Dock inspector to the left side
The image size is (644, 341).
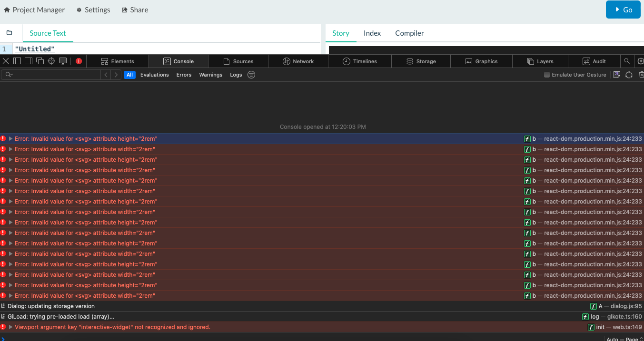click(17, 61)
